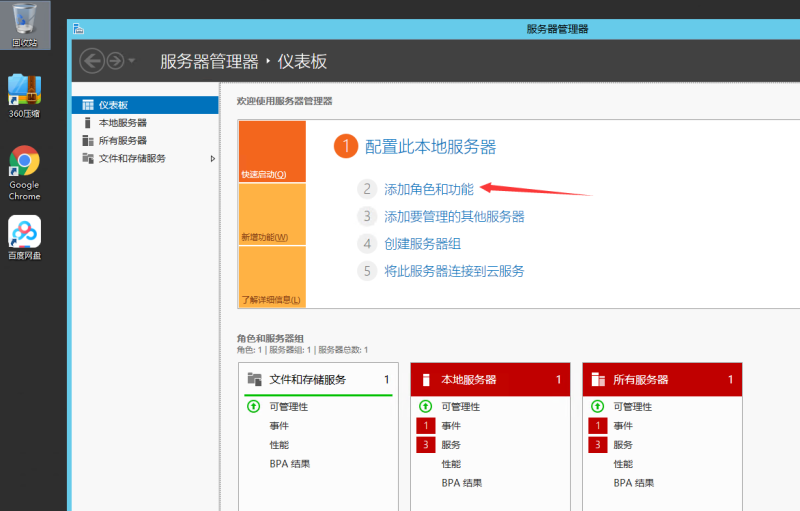Click red badge 1 beside 事件 in 所有服务器

point(597,425)
